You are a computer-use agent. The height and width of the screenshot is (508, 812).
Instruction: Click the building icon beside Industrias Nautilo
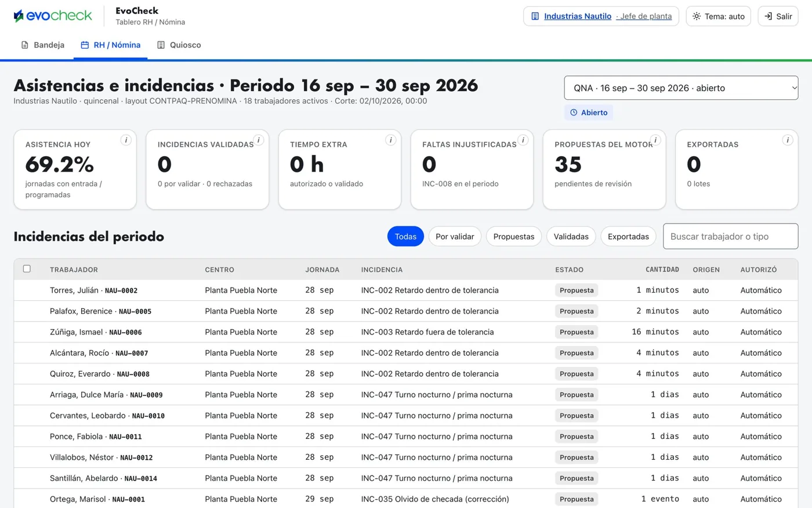[535, 16]
